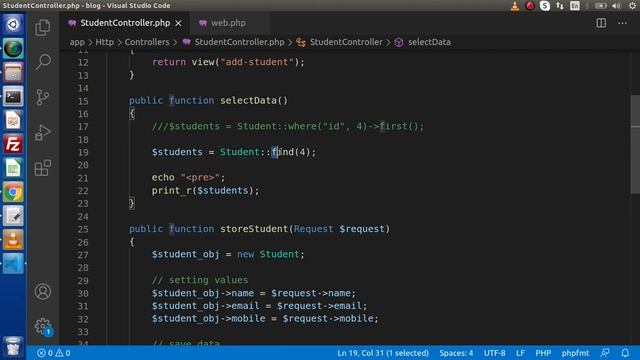Open the Files manager in launcher
640x360 pixels.
[13, 72]
